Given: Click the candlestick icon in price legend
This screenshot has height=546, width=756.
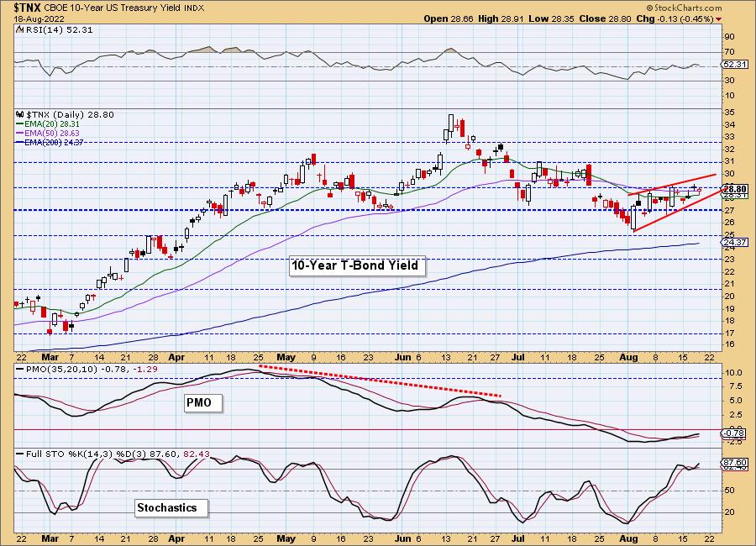Looking at the screenshot, I should click(x=20, y=115).
